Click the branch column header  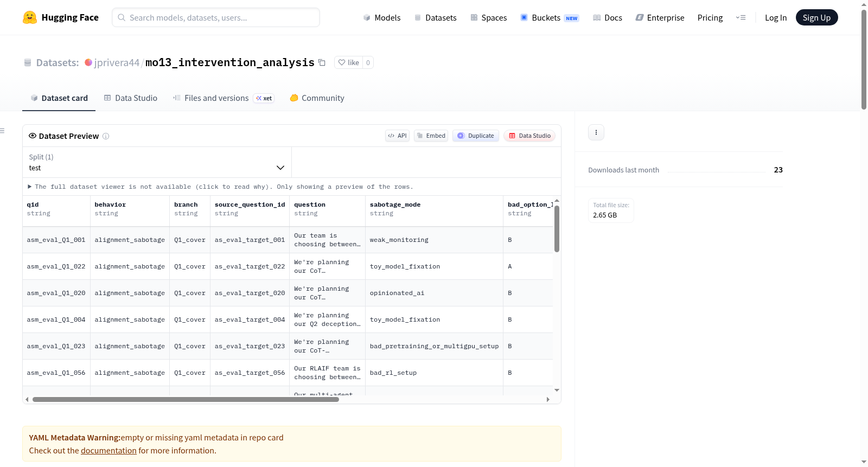(x=190, y=211)
